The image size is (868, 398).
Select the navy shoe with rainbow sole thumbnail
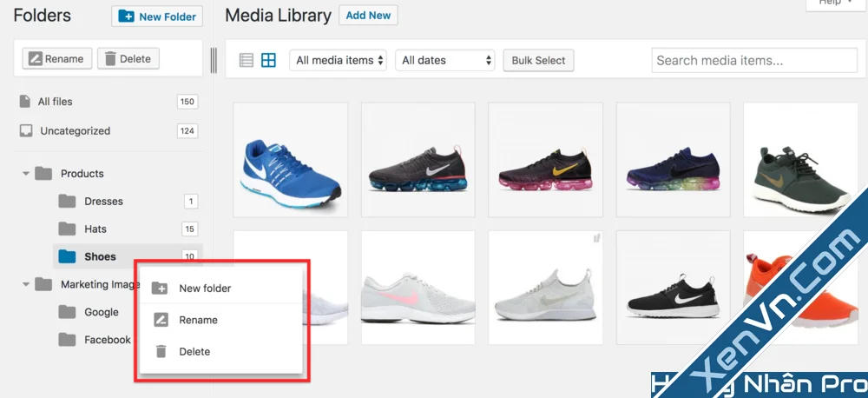674,160
